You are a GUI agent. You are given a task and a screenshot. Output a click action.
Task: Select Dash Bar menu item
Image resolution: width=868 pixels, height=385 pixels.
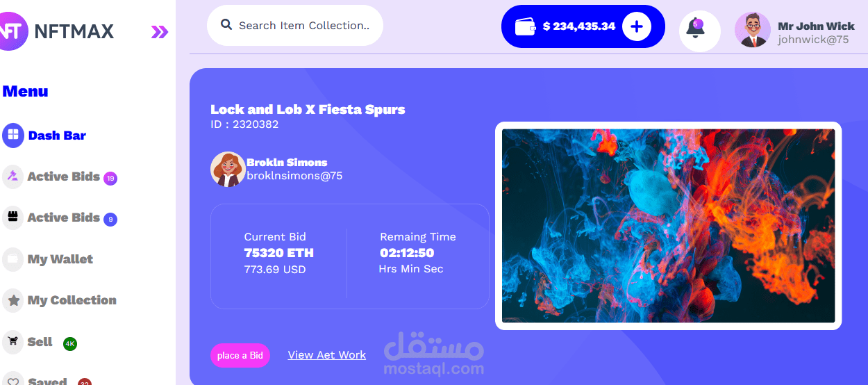point(45,136)
